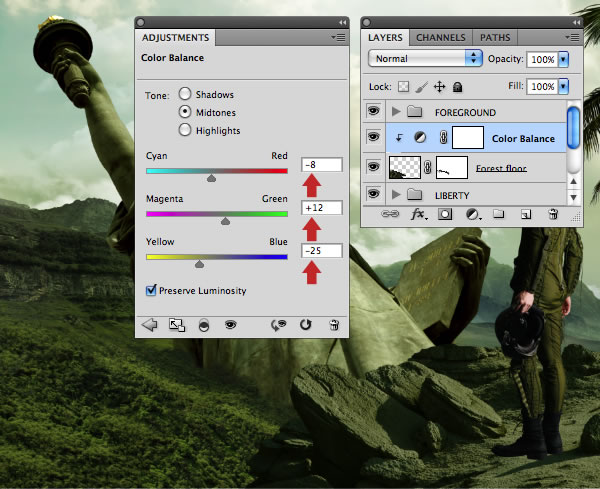Open blend mode Normal dropdown
This screenshot has width=600, height=489.
point(425,59)
